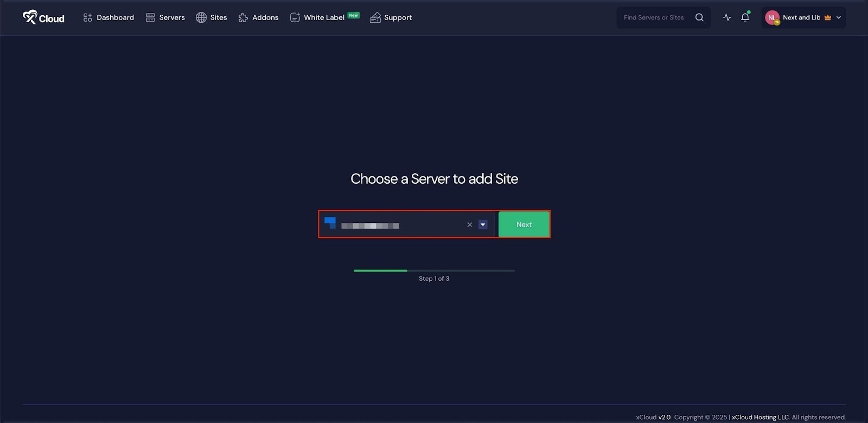The width and height of the screenshot is (868, 423).
Task: Open the activity pulse icon
Action: point(727,17)
